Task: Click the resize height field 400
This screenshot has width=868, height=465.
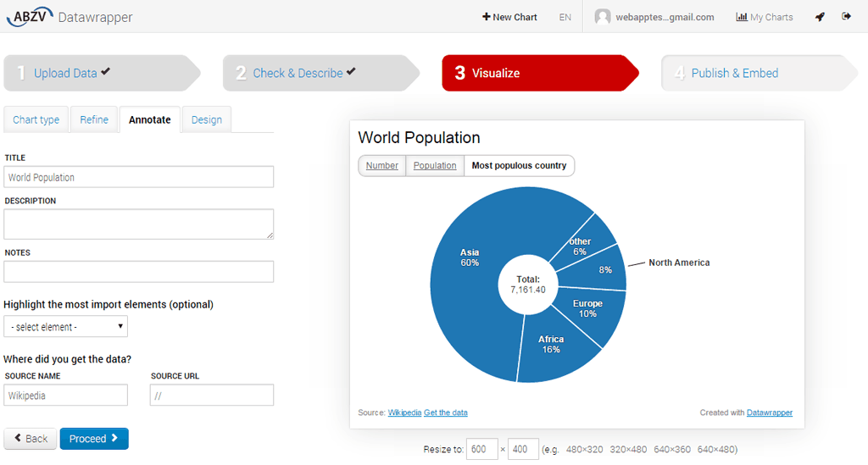Action: [x=523, y=449]
